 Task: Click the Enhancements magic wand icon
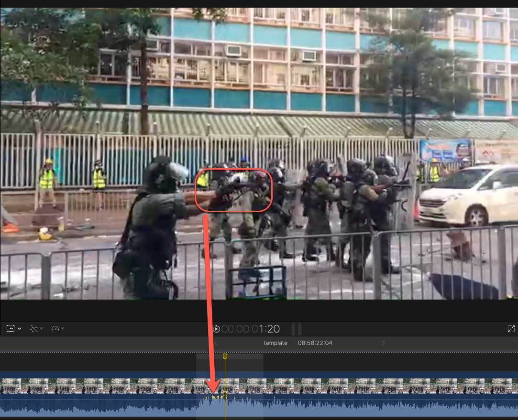point(33,329)
